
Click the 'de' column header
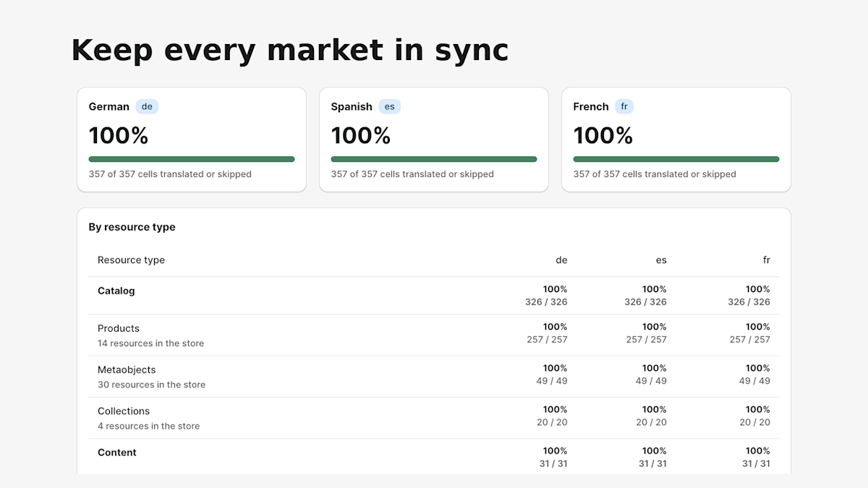pyautogui.click(x=561, y=260)
